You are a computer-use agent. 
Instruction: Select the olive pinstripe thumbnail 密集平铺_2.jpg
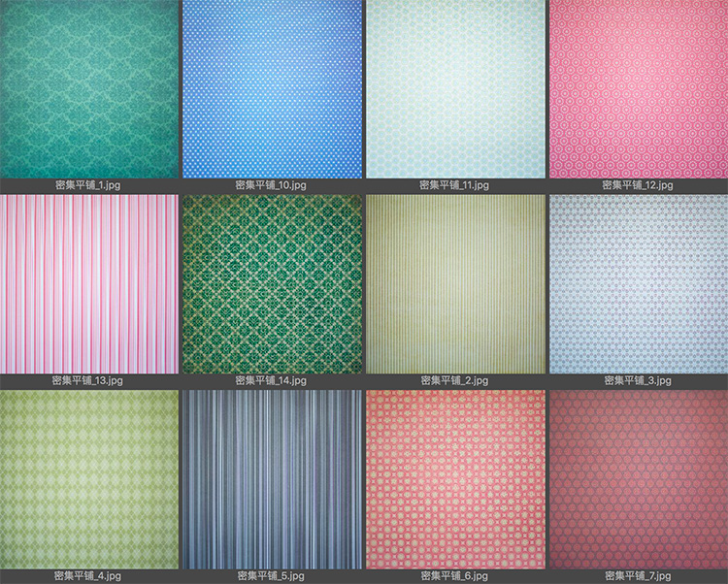pyautogui.click(x=455, y=284)
